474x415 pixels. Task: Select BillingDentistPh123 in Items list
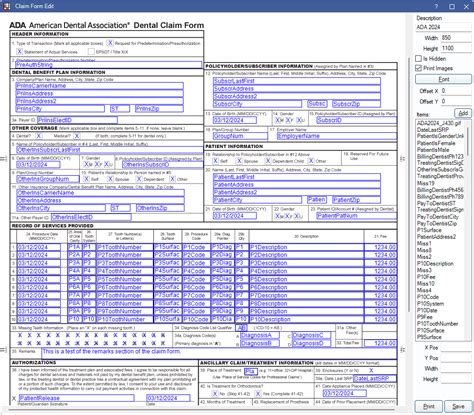[x=440, y=156]
